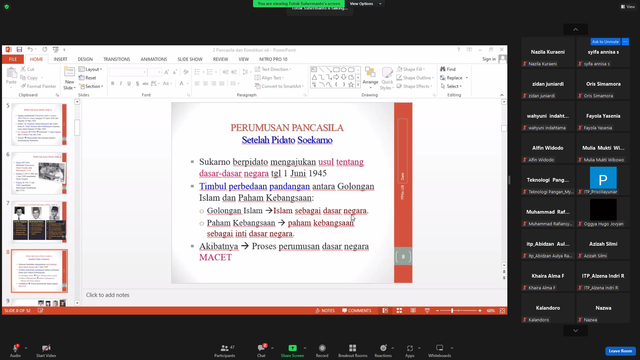The width and height of the screenshot is (640, 360).
Task: Open View Options dropdown
Action: [365, 4]
